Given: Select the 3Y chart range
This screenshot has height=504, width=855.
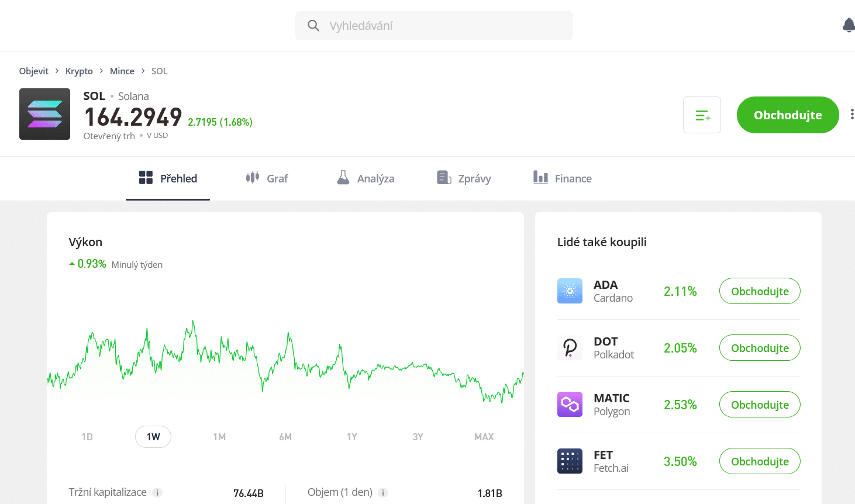Looking at the screenshot, I should tap(418, 437).
